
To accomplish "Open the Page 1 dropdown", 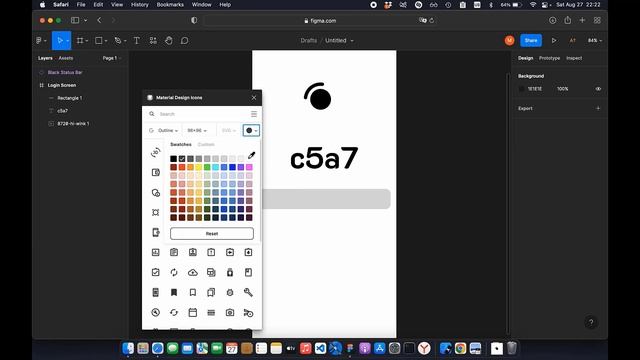I will (x=112, y=58).
